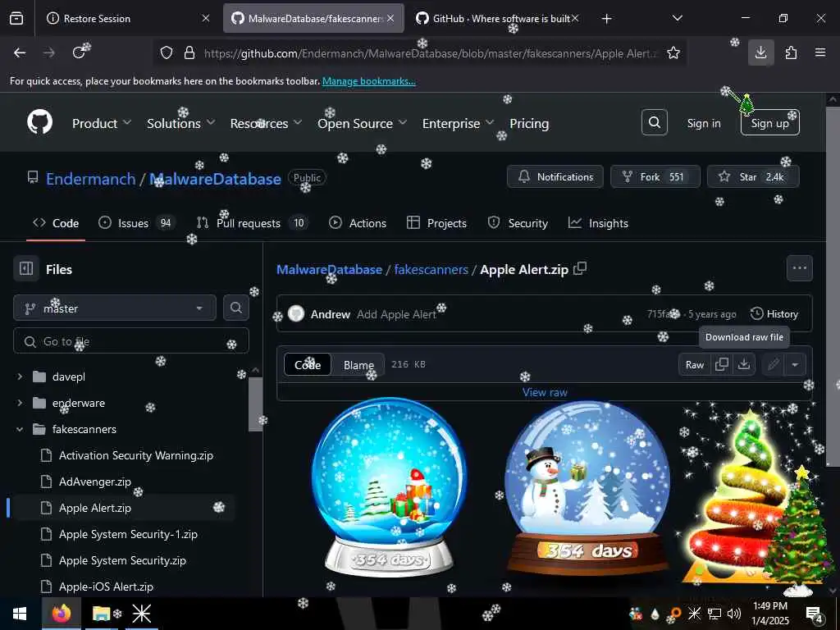Image resolution: width=840 pixels, height=630 pixels.
Task: Click the GitHub Octocat logo
Action: [x=39, y=123]
